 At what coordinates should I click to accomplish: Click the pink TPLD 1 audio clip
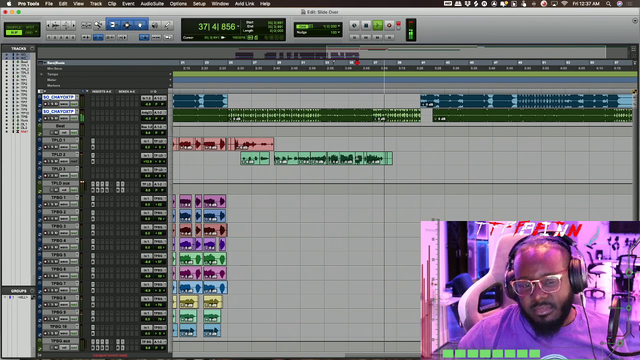coord(251,144)
